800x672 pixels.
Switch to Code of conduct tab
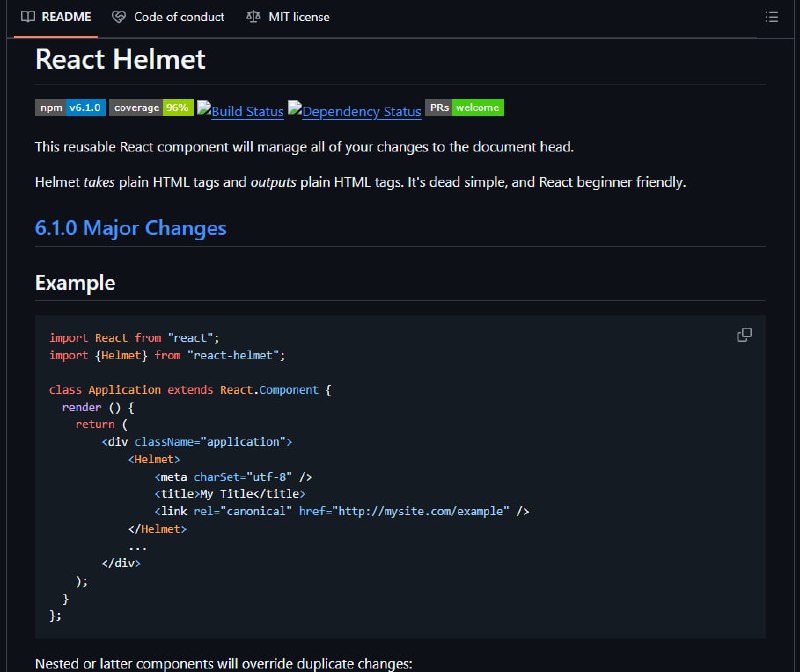(x=168, y=17)
